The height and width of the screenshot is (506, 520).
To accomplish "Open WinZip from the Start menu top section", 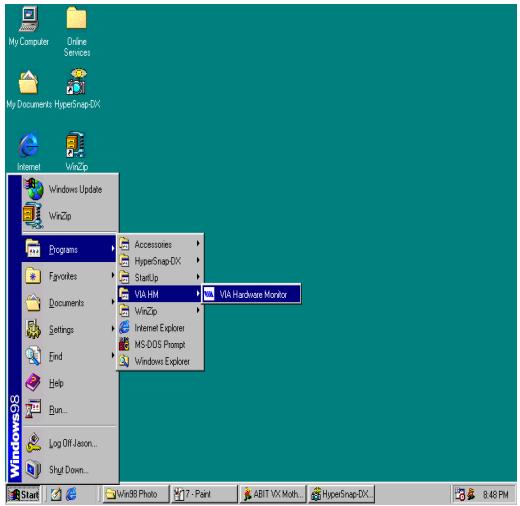I will point(70,216).
